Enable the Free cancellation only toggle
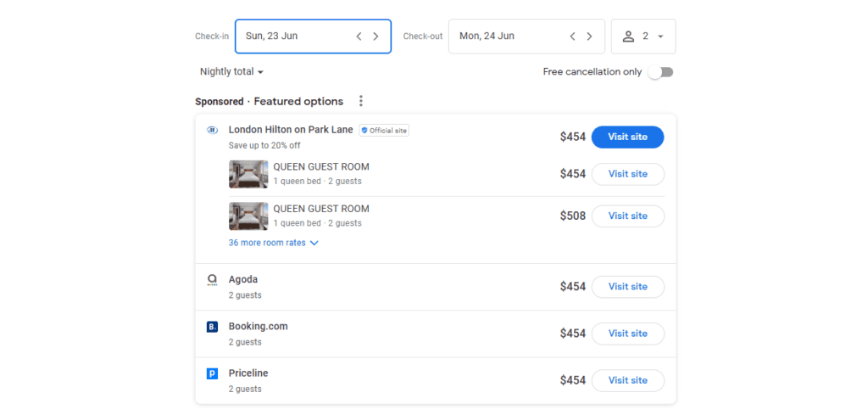 [660, 72]
